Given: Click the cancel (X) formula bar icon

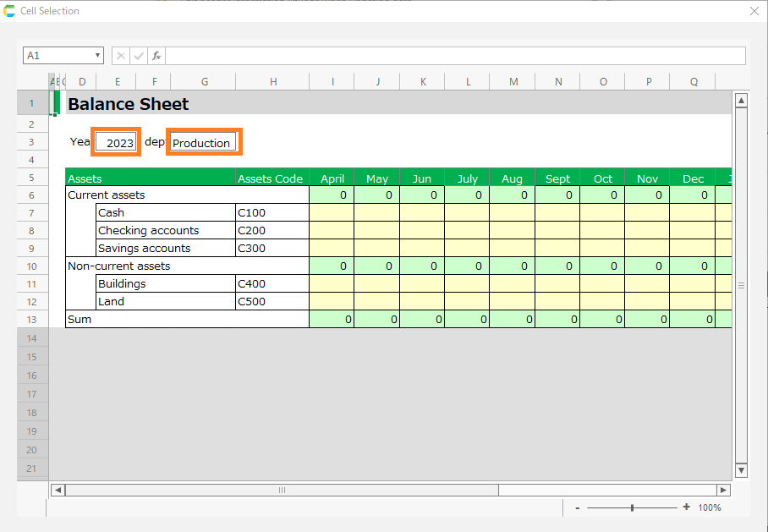Looking at the screenshot, I should click(121, 56).
